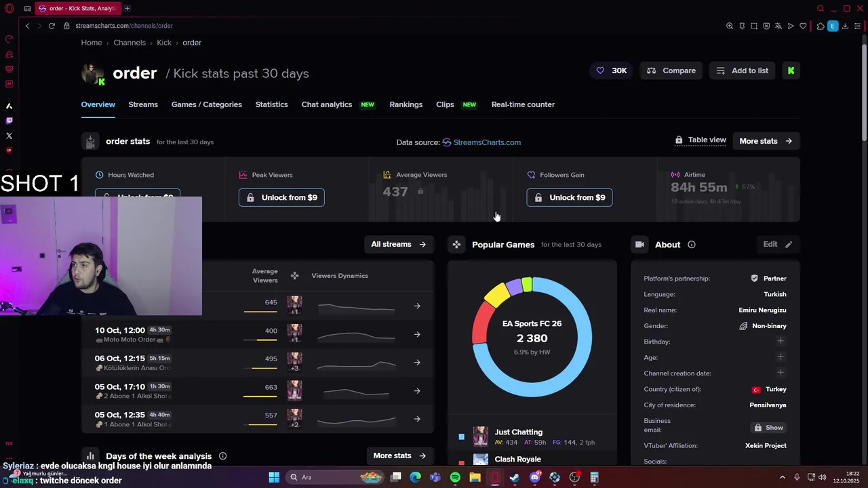Screen dimensions: 868x488
Task: Click the Clash Royale game entry
Action: coord(517,460)
